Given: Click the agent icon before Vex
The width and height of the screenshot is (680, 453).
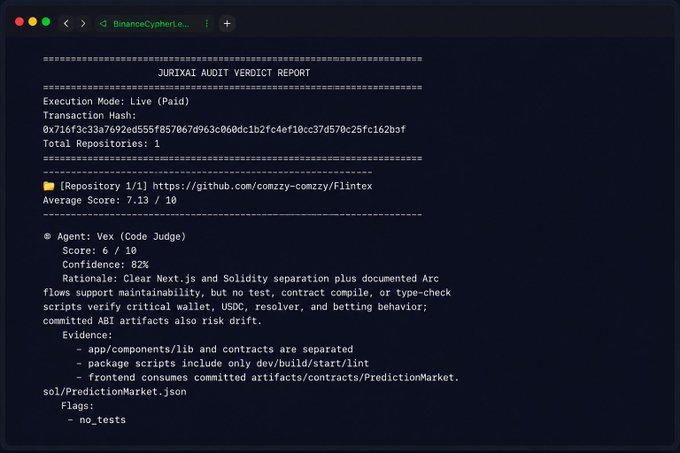Looking at the screenshot, I should pos(47,236).
